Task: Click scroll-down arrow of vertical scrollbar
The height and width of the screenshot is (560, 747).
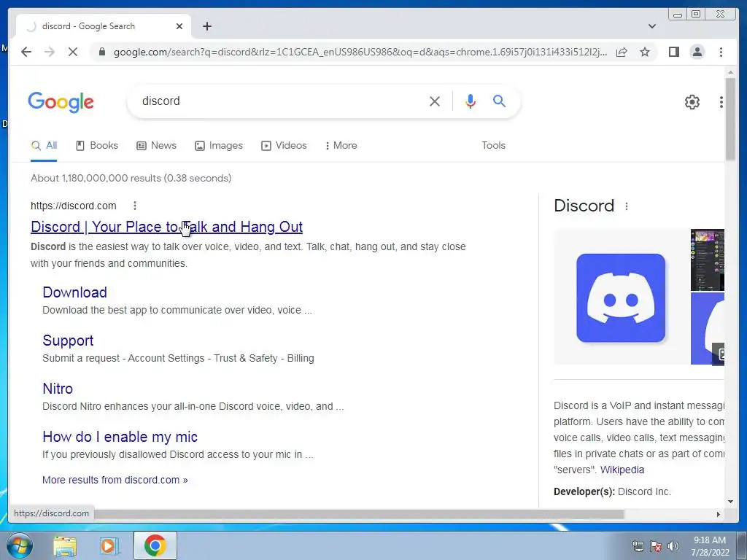Action: click(730, 501)
